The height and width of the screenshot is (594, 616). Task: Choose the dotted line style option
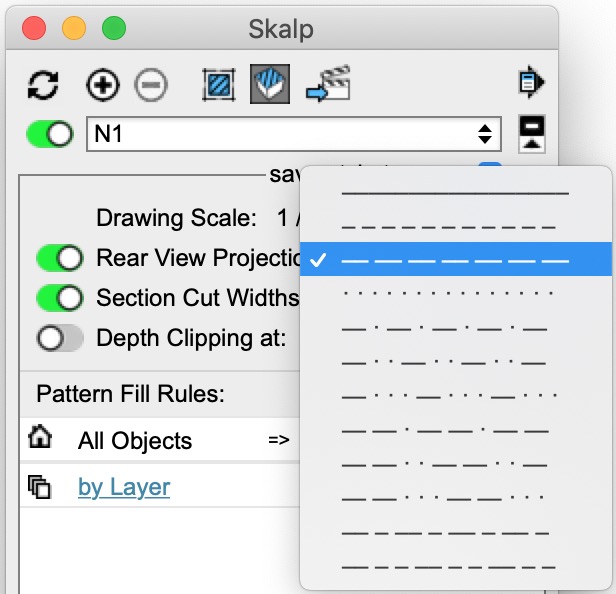tap(448, 294)
